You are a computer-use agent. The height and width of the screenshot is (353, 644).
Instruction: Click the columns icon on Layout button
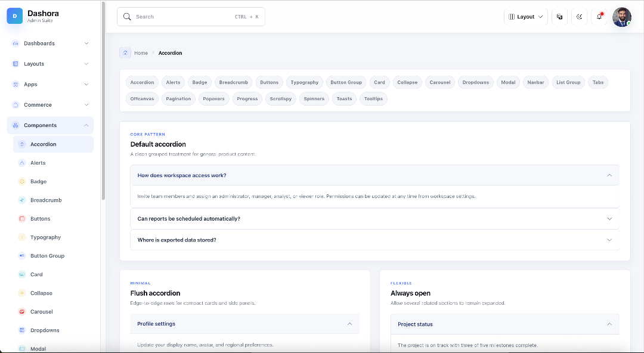(x=512, y=17)
